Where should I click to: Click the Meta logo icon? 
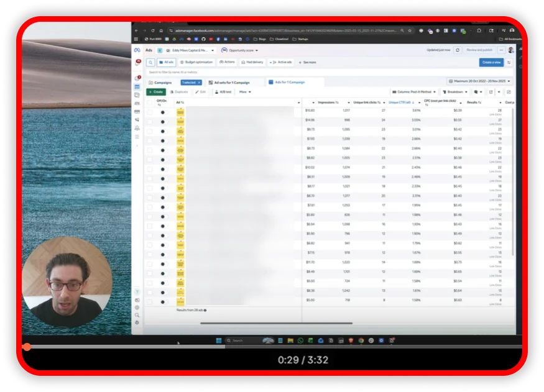tap(137, 50)
